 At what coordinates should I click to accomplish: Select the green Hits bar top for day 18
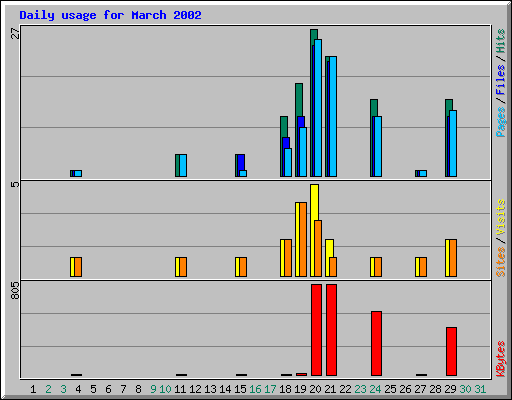[x=284, y=126]
